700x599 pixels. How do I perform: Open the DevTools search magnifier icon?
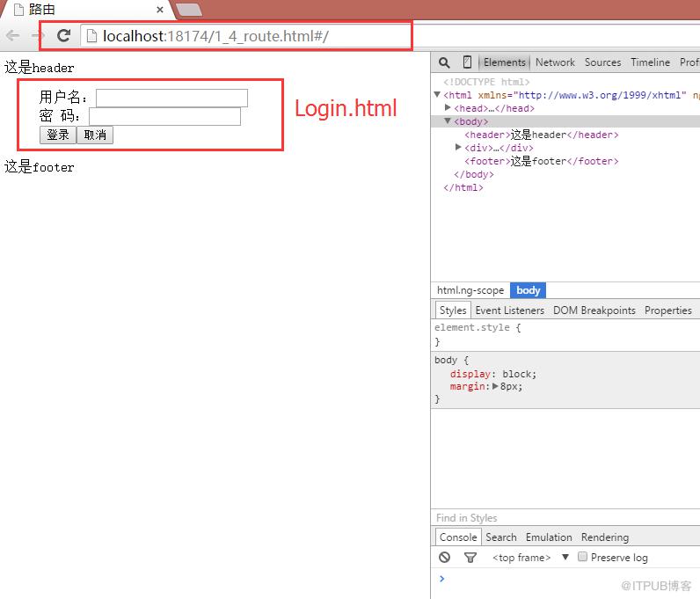coord(444,62)
